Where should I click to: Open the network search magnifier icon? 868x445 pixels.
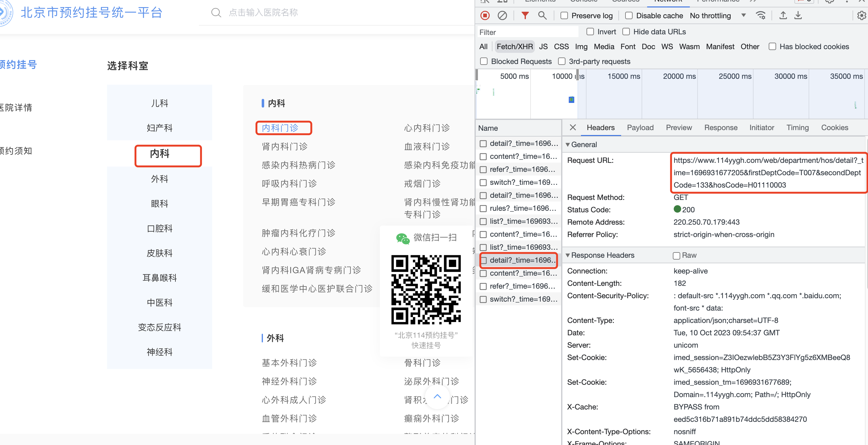(x=542, y=15)
